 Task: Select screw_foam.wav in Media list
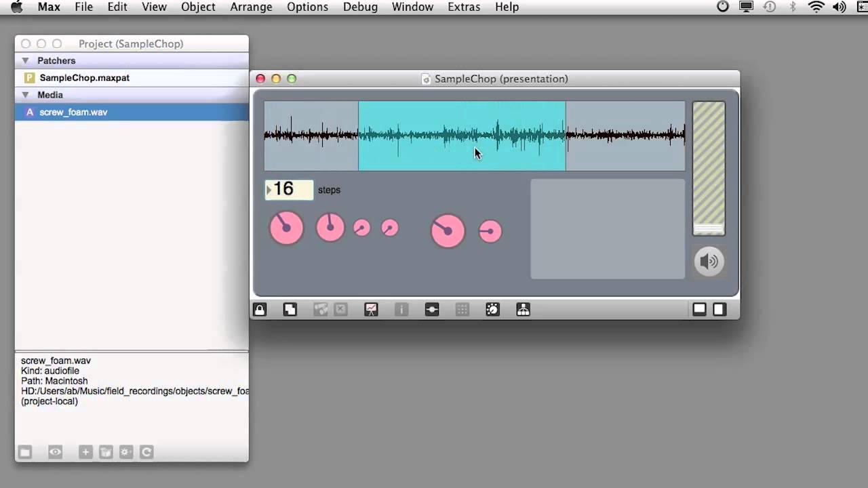pyautogui.click(x=132, y=113)
